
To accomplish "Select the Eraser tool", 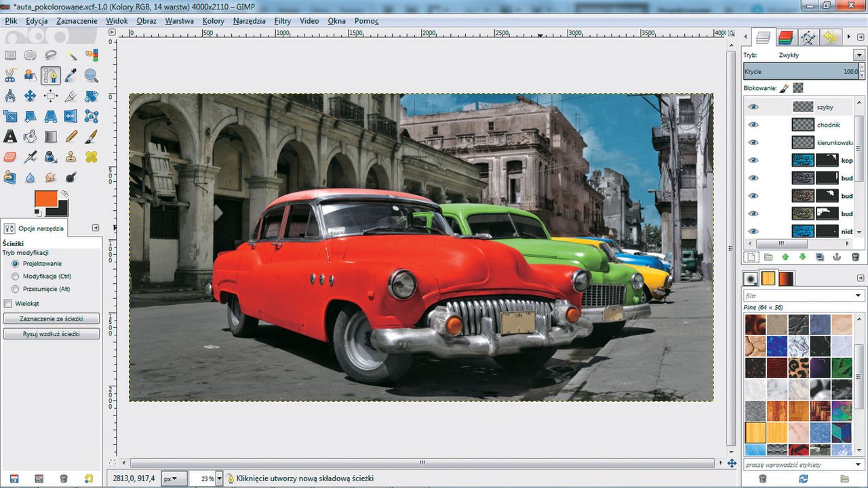I will coord(10,157).
